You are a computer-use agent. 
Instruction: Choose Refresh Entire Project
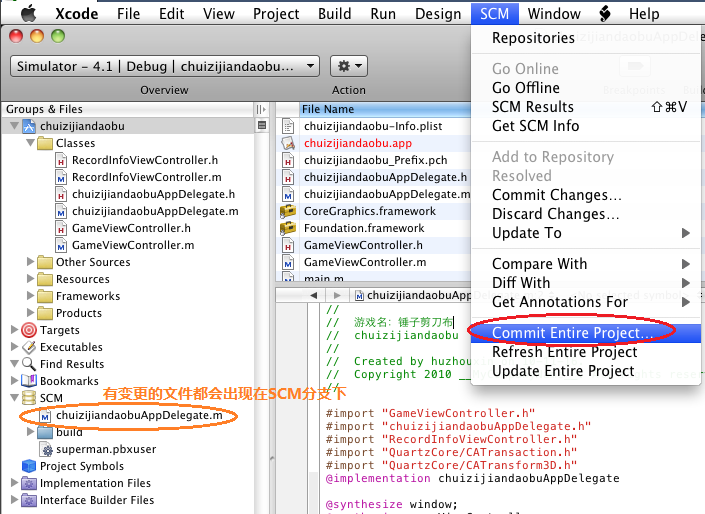pyautogui.click(x=585, y=352)
